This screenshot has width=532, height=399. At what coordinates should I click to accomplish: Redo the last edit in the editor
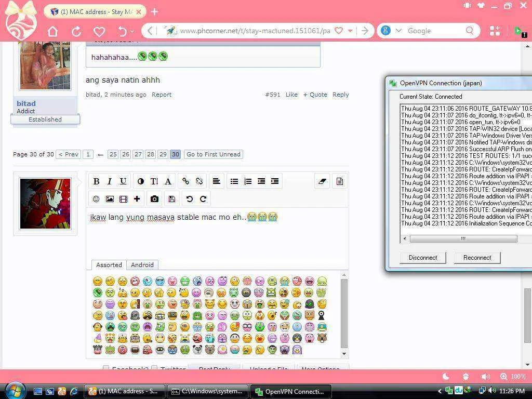coord(203,199)
